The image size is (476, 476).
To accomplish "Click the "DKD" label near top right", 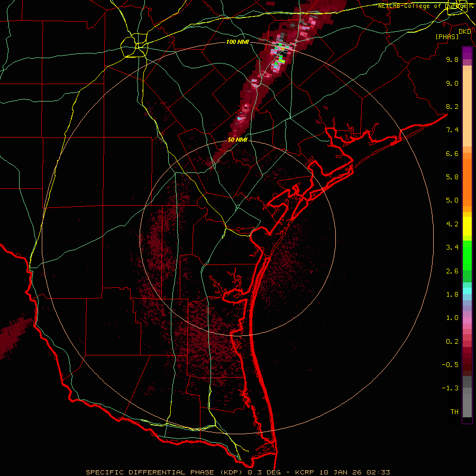I will (465, 32).
